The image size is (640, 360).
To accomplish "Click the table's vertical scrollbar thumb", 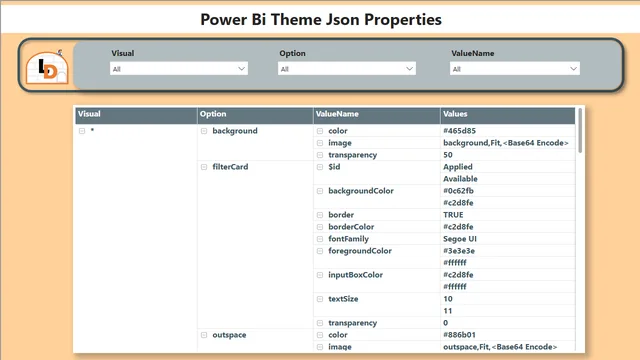I will 580,131.
